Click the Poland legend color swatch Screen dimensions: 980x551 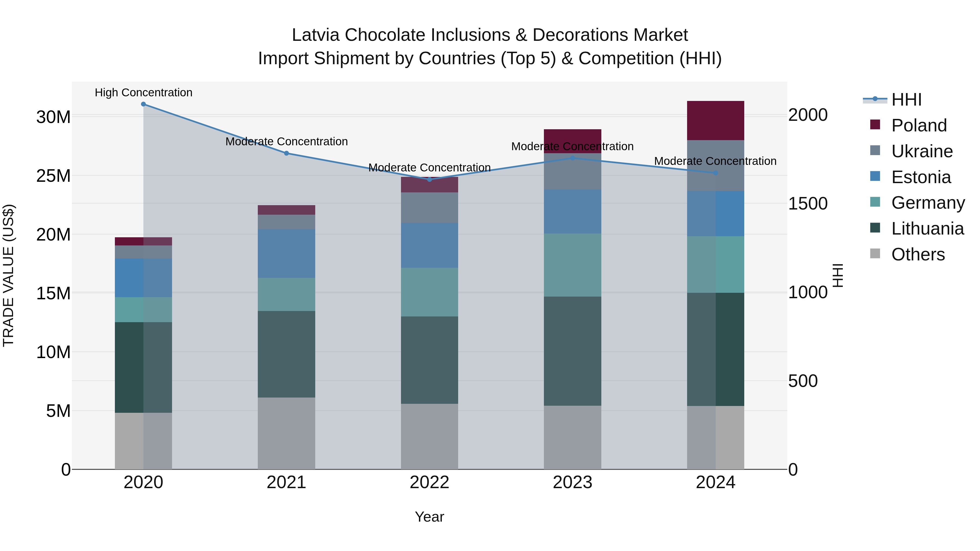[875, 125]
